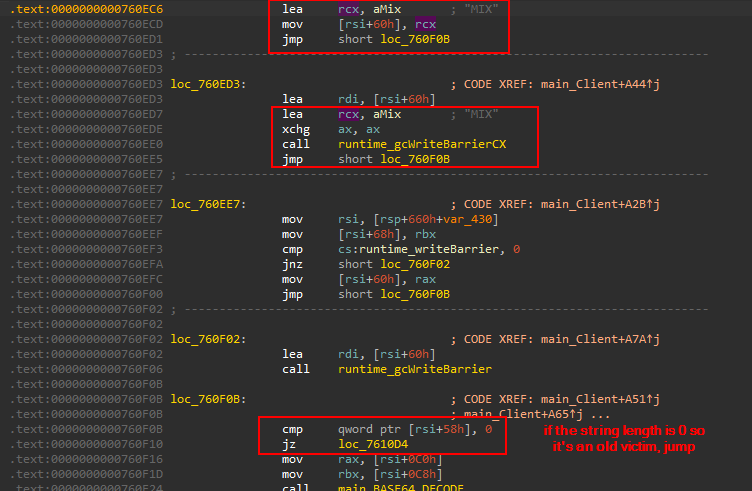752x491 pixels.
Task: Click runtime_gcWriteBarrierCX call target
Action: click(422, 144)
